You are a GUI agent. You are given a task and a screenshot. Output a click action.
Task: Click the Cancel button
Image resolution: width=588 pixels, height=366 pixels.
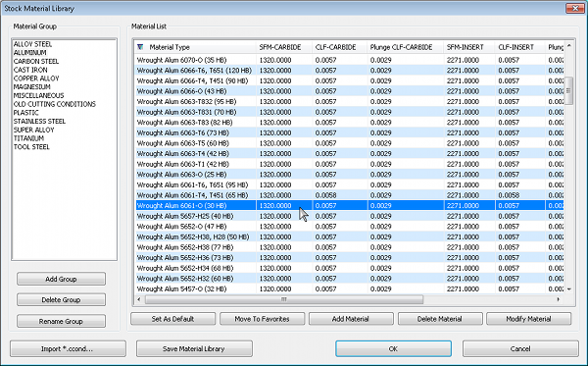[520, 348]
